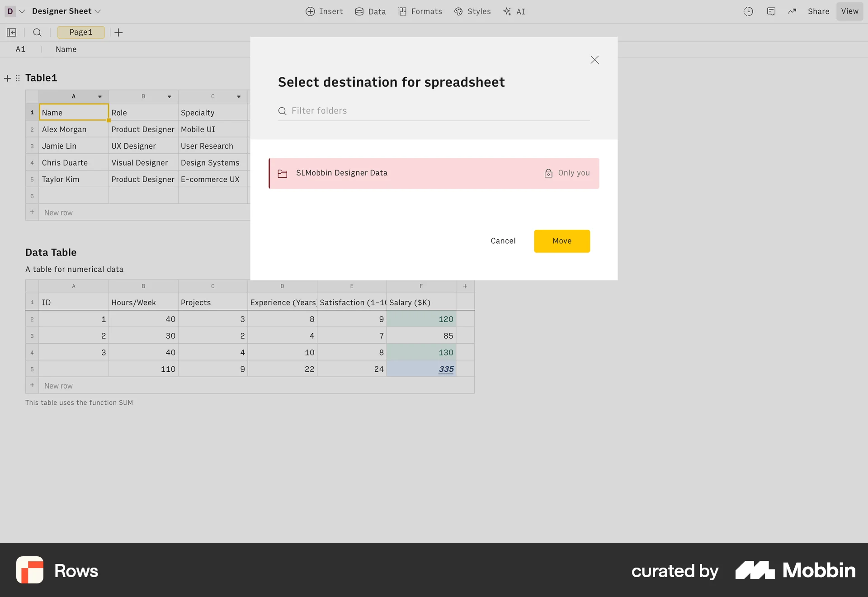Open version history
Image resolution: width=868 pixels, height=597 pixels.
point(748,11)
